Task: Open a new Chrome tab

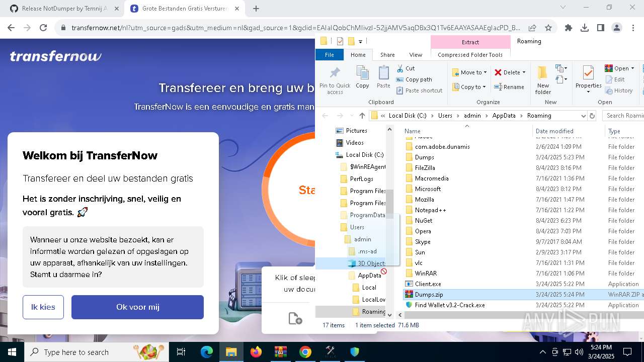Action: (256, 9)
